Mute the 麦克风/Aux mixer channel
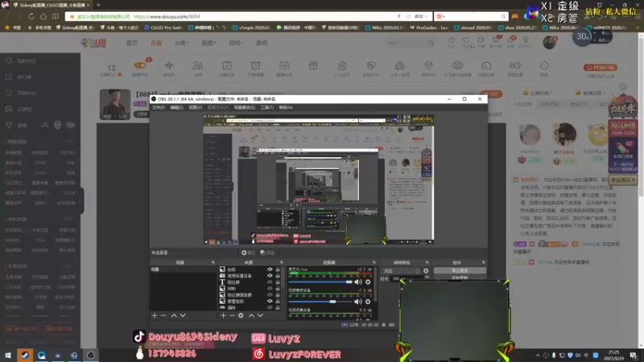This screenshot has width=644, height=362. [358, 282]
